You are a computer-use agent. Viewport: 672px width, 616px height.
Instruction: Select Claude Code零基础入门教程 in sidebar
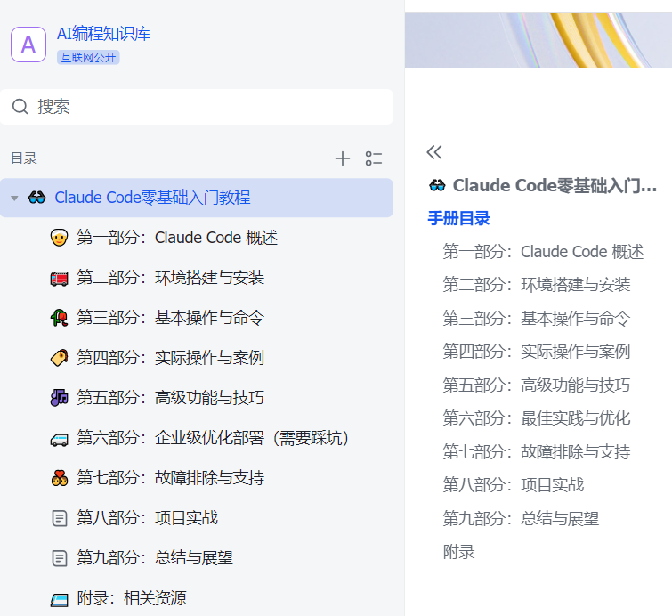pyautogui.click(x=197, y=198)
